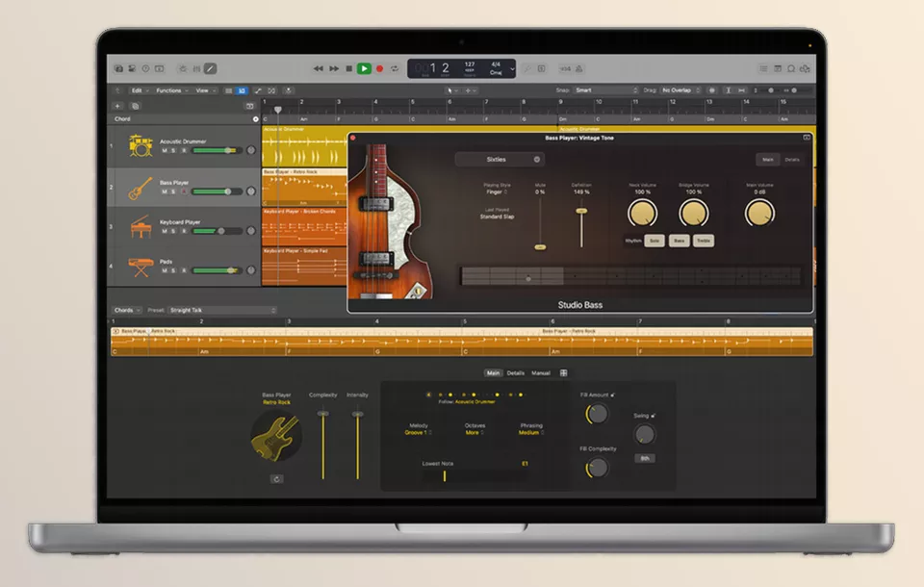Open the Drag No Overlap pop-up menu

681,90
